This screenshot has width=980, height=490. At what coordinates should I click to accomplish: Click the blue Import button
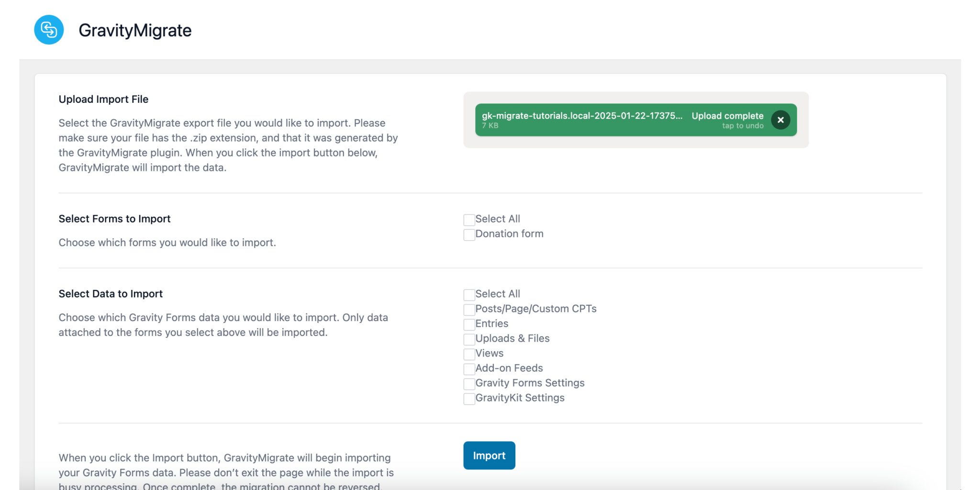coord(489,456)
